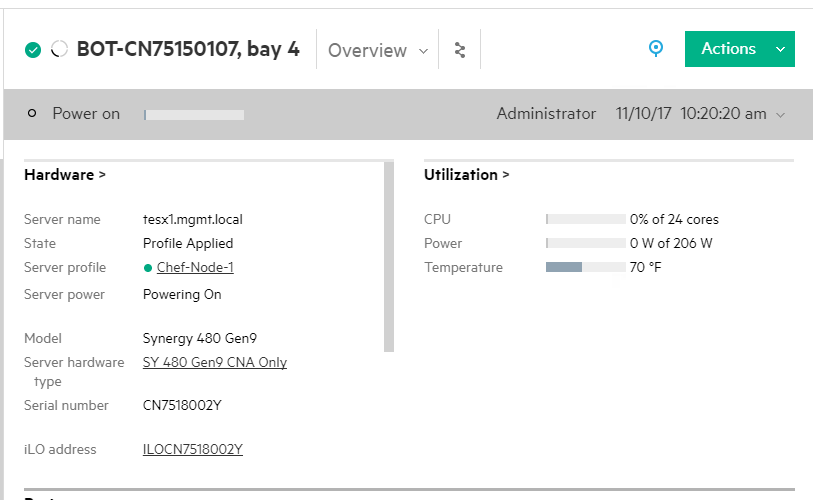Image resolution: width=813 pixels, height=500 pixels.
Task: Click the green status dot beside Chef-Node-1
Action: click(x=148, y=268)
